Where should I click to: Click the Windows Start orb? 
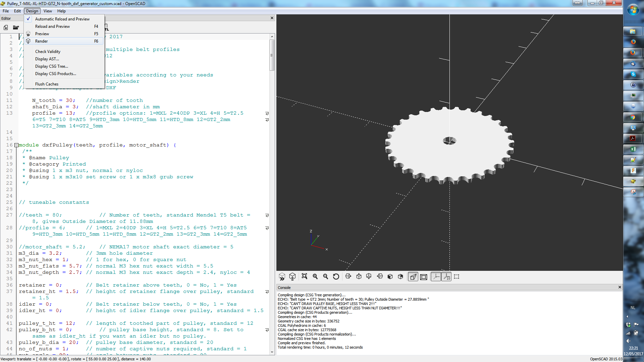633,10
